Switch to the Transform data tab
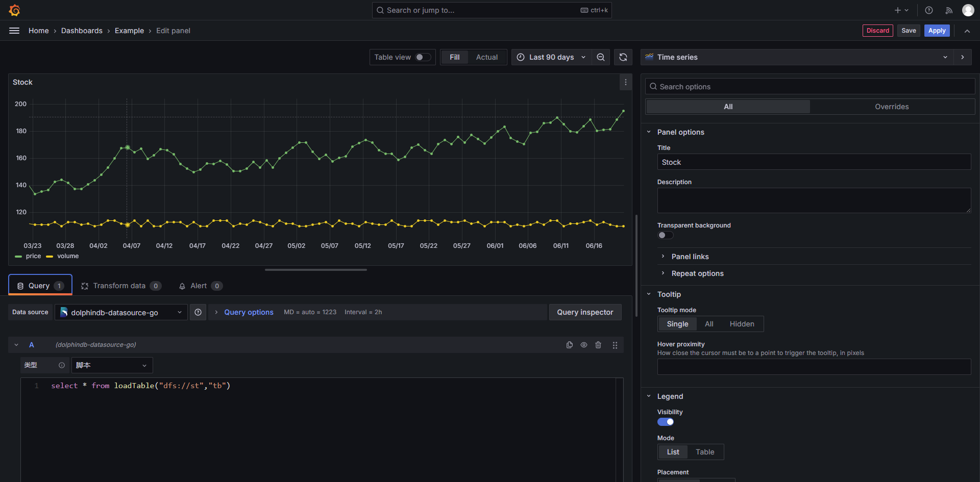980x482 pixels. (x=121, y=286)
